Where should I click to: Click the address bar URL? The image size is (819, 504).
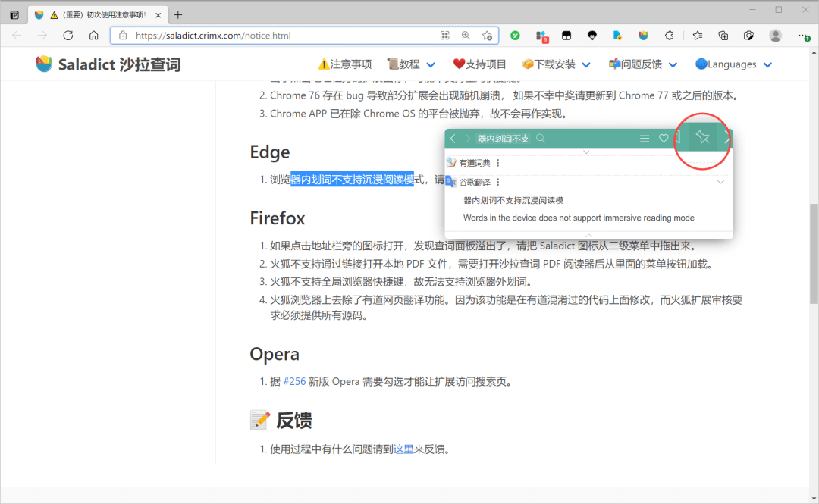click(x=213, y=36)
